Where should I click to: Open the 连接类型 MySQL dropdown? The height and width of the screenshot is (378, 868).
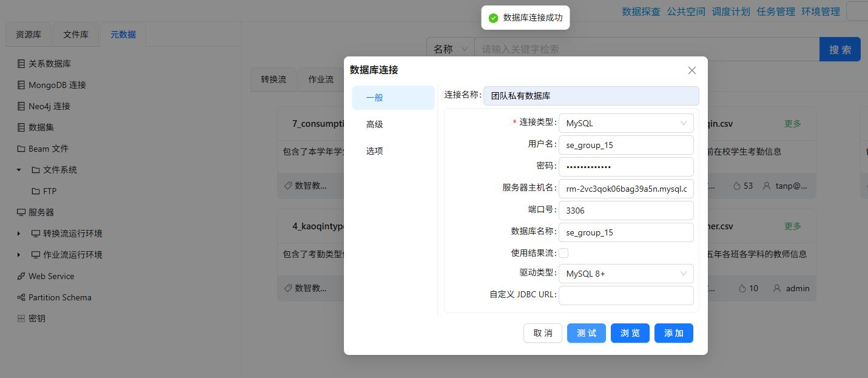(626, 123)
